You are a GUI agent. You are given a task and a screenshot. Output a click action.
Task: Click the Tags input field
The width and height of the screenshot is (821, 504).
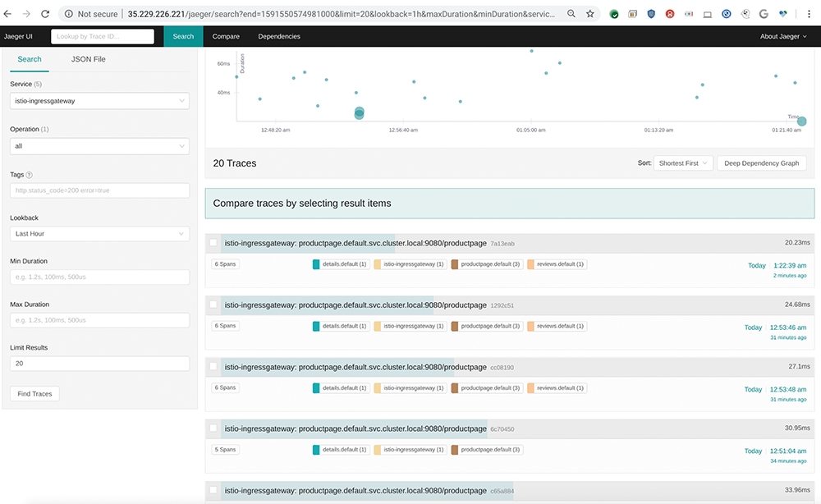tap(99, 190)
